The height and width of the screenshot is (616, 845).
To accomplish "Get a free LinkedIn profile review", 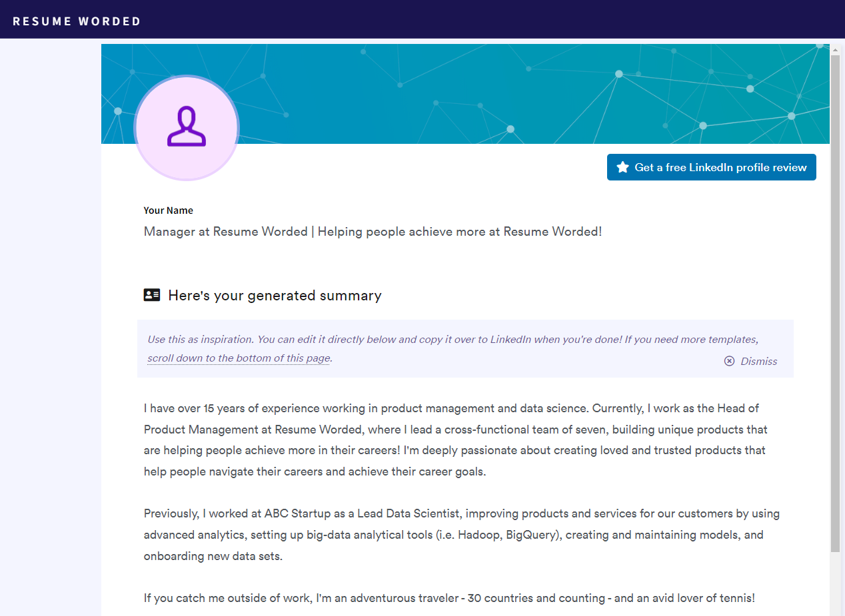I will (x=711, y=167).
